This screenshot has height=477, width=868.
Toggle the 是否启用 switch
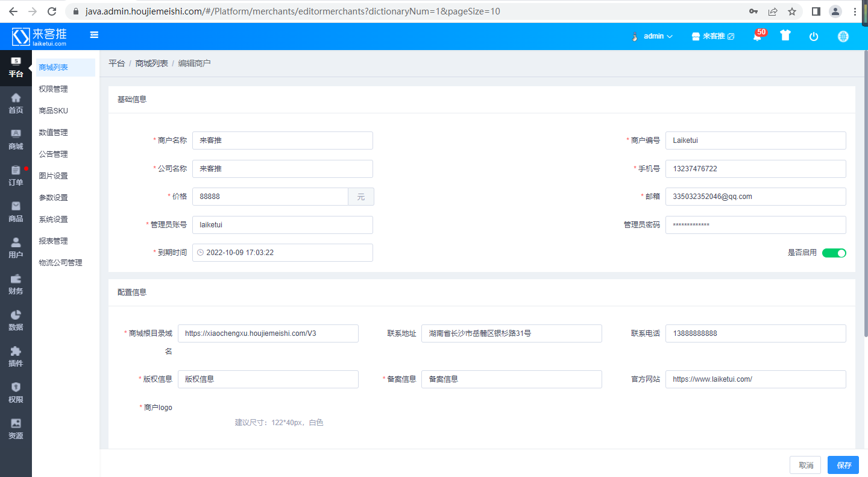click(834, 253)
